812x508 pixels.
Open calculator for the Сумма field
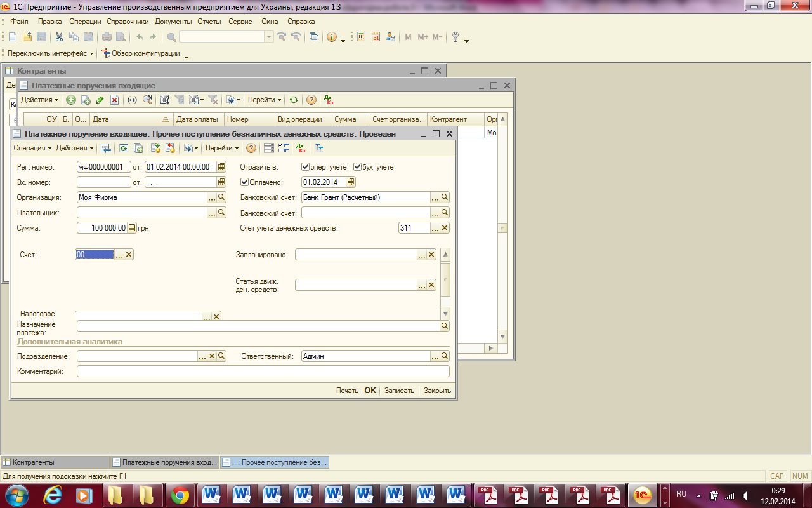coord(132,228)
